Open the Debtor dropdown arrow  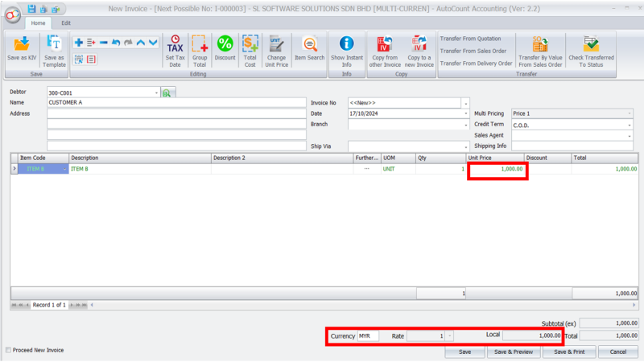(156, 93)
